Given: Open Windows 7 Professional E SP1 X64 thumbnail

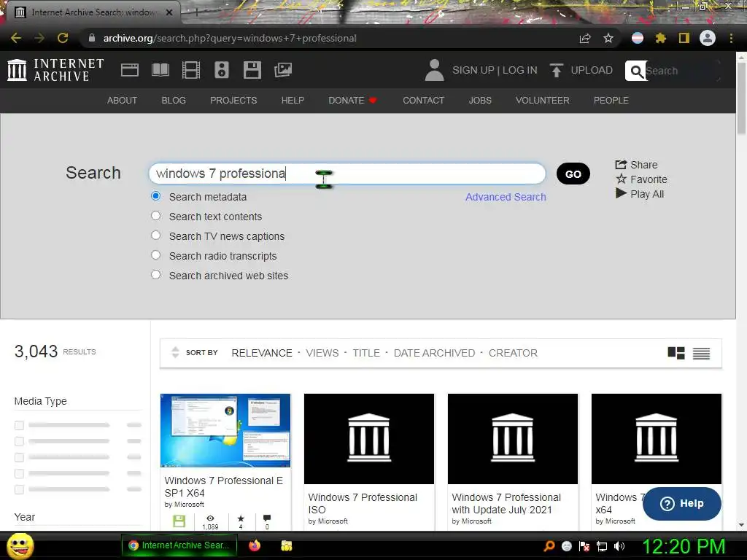Looking at the screenshot, I should [x=225, y=430].
